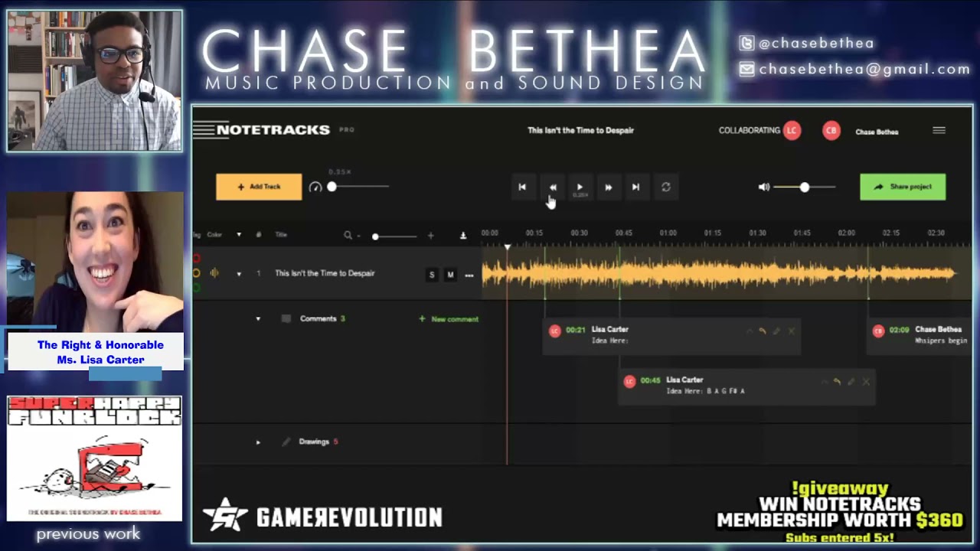
Task: Skip to the start of the track
Action: coord(522,187)
